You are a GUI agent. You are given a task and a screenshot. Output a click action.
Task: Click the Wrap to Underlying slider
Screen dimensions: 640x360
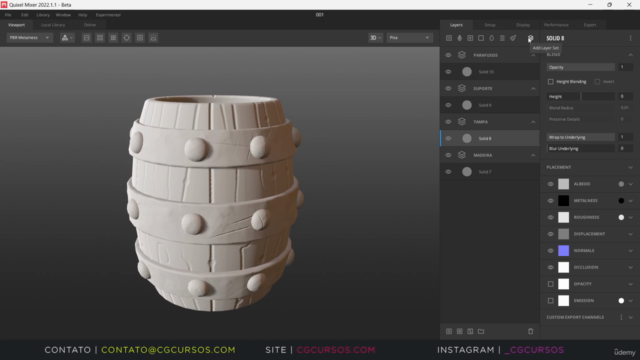coord(581,137)
